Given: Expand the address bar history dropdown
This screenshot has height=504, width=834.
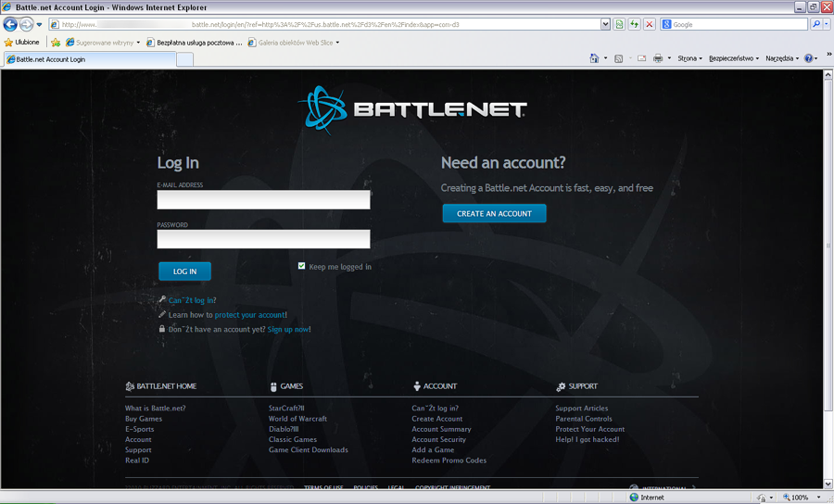Looking at the screenshot, I should click(x=605, y=24).
